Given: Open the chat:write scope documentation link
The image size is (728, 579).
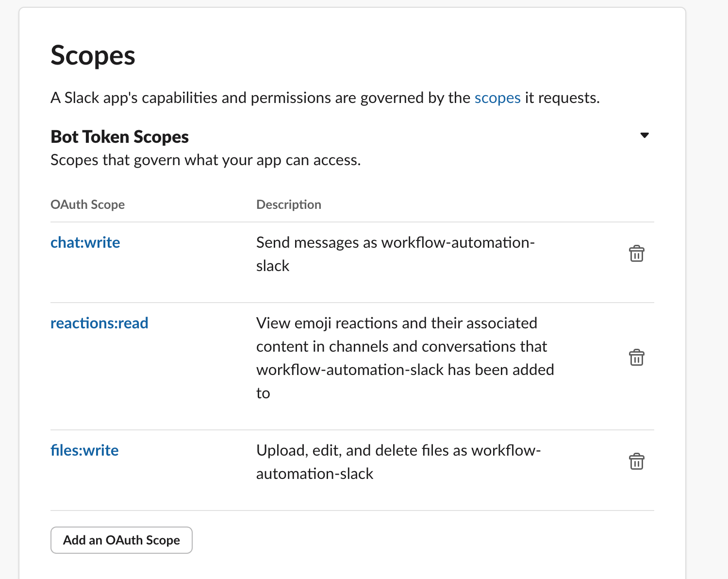Looking at the screenshot, I should [85, 242].
